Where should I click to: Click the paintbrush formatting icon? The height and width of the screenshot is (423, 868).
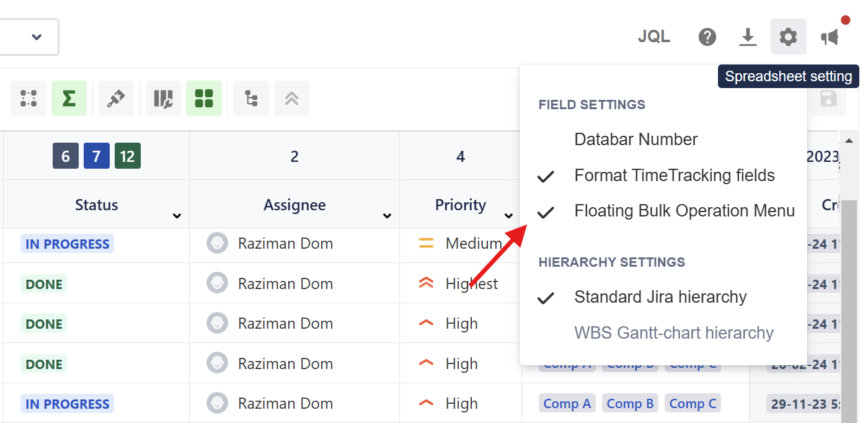coord(116,98)
